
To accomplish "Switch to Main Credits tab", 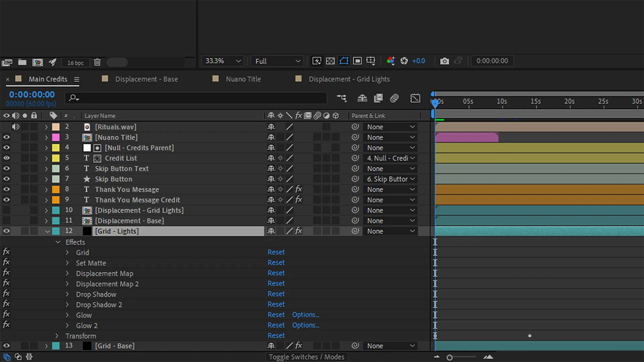I will (x=48, y=79).
